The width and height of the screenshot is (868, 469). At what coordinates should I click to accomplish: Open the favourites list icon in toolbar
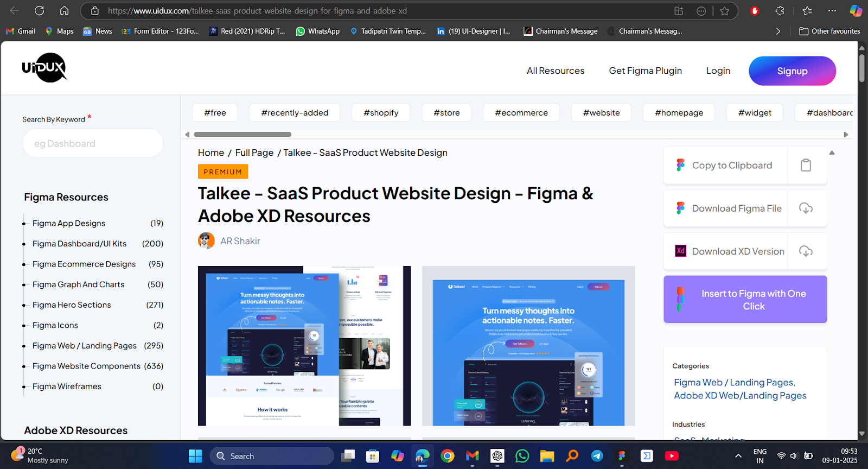[807, 11]
